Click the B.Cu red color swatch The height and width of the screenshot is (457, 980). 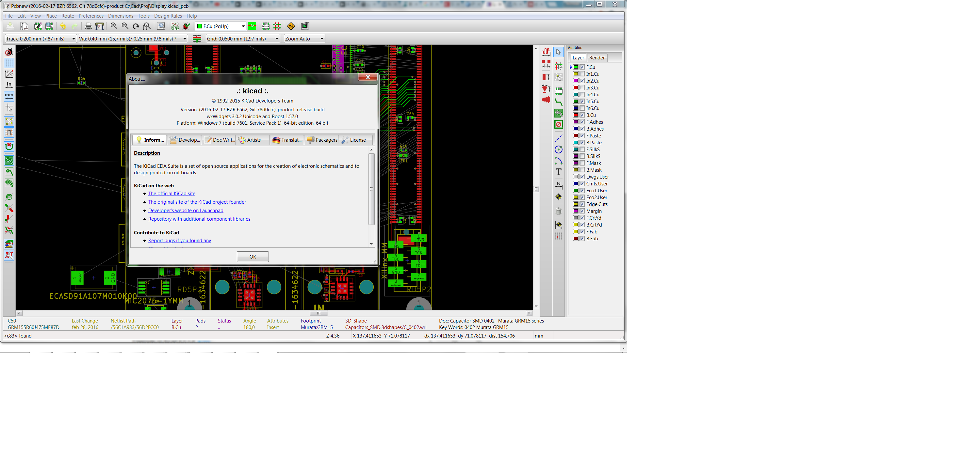coord(576,115)
